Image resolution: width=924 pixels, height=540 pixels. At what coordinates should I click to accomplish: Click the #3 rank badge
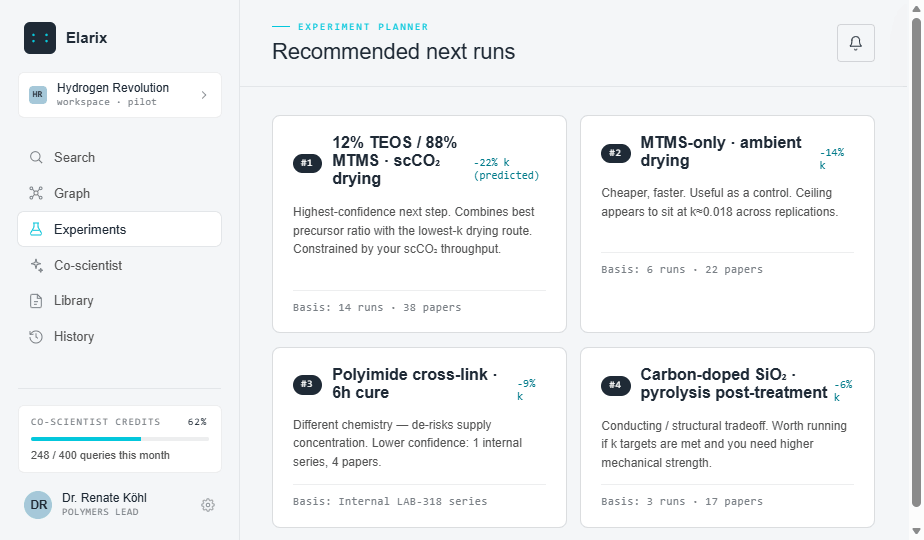pos(307,384)
